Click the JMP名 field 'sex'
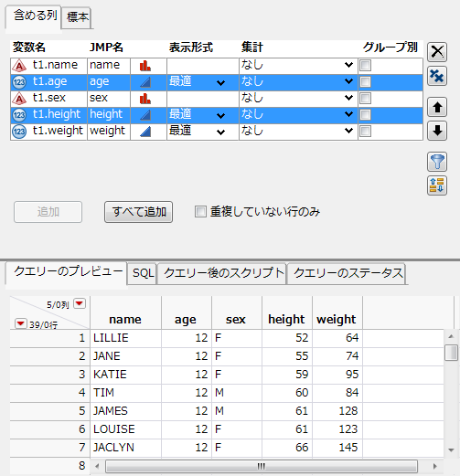The image size is (460, 476). click(109, 98)
